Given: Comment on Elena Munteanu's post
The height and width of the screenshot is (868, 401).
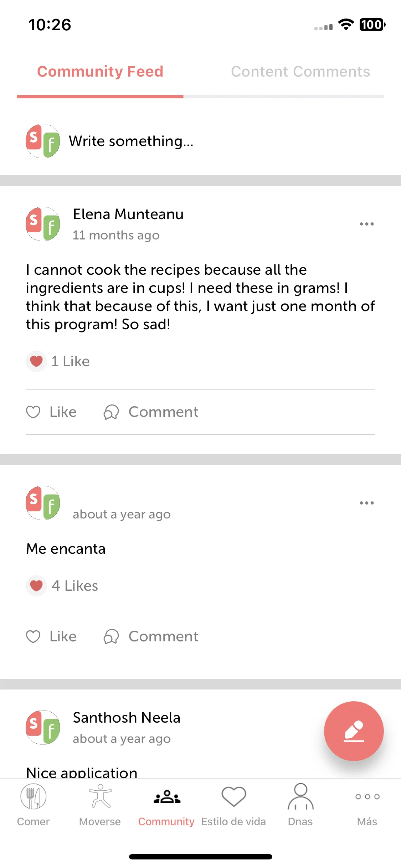Looking at the screenshot, I should click(151, 412).
